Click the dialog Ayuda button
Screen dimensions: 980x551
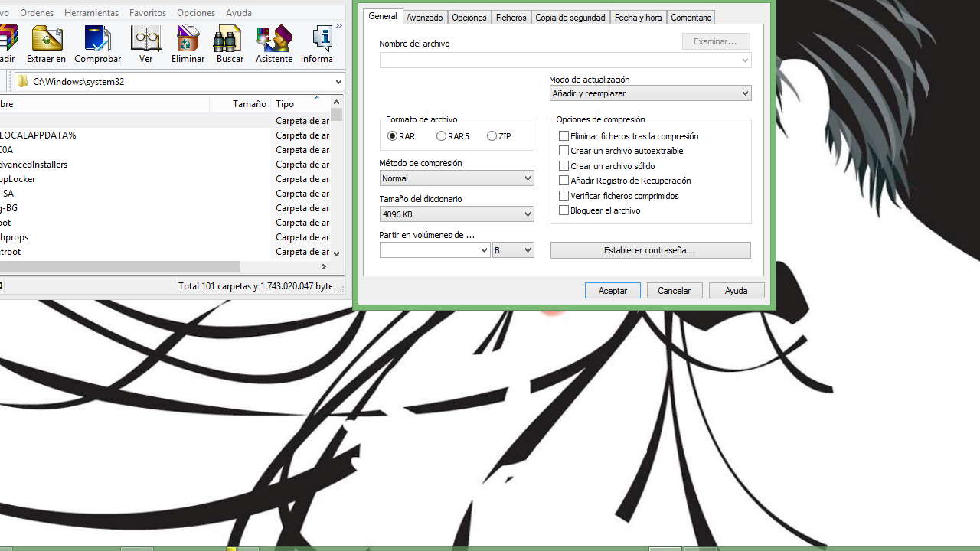[737, 291]
